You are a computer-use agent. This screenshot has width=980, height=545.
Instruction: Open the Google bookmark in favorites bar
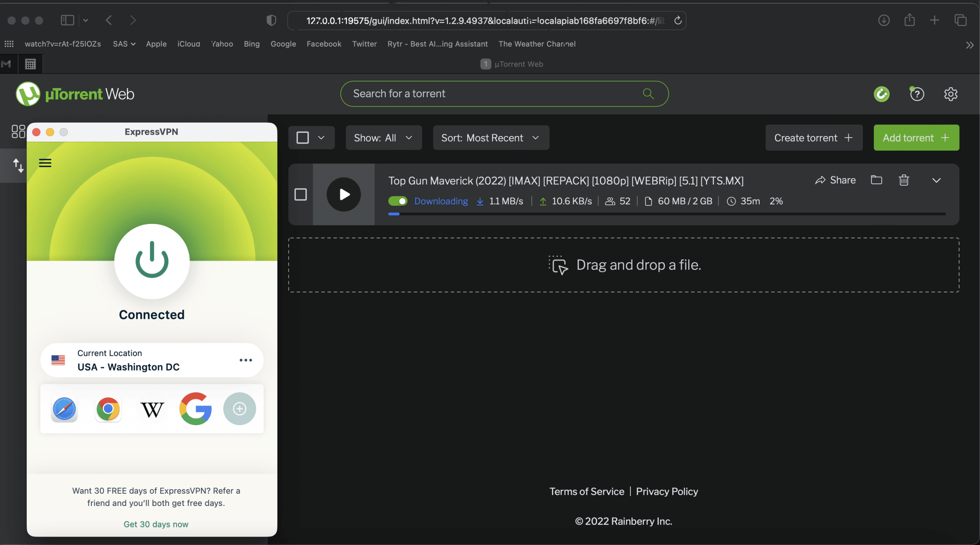click(x=283, y=44)
